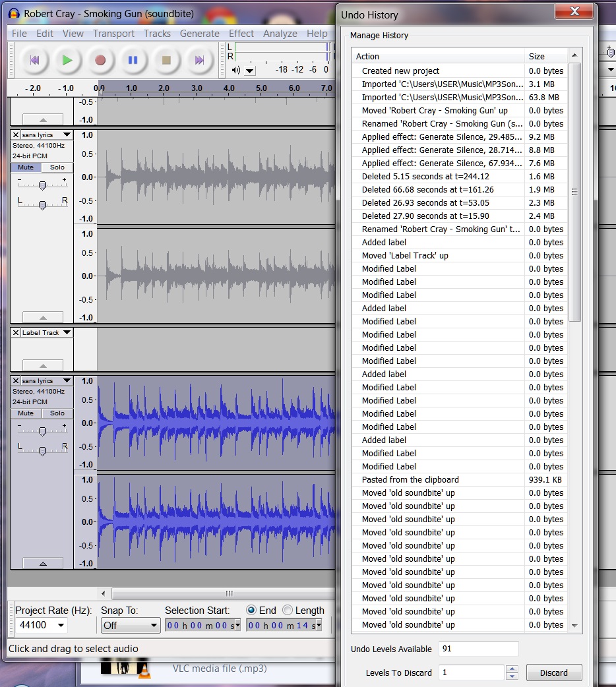Open the Help menu

[x=317, y=34]
